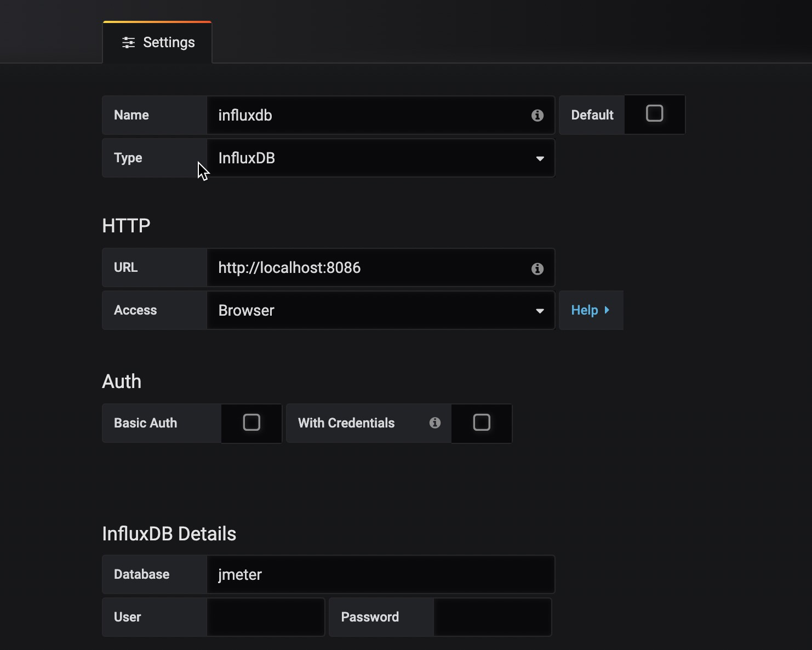
Task: Click the sliders icon on Settings tab
Action: pyautogui.click(x=128, y=43)
